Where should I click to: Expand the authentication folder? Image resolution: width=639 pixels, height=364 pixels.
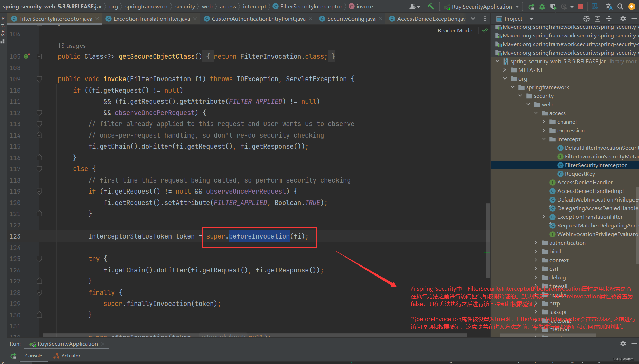[536, 243]
